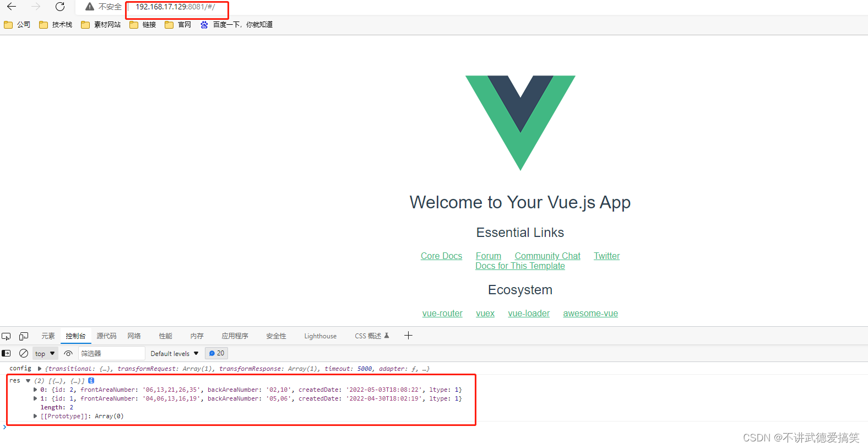Open the Forum link

(489, 256)
